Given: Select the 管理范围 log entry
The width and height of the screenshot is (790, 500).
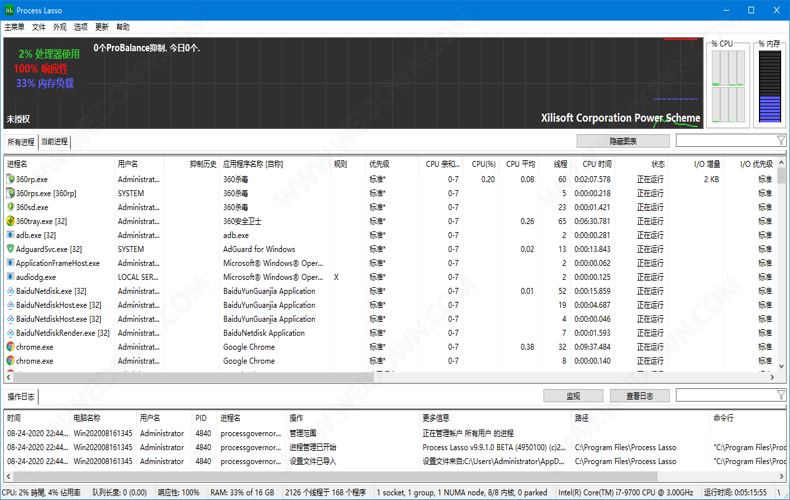Looking at the screenshot, I should [x=303, y=433].
